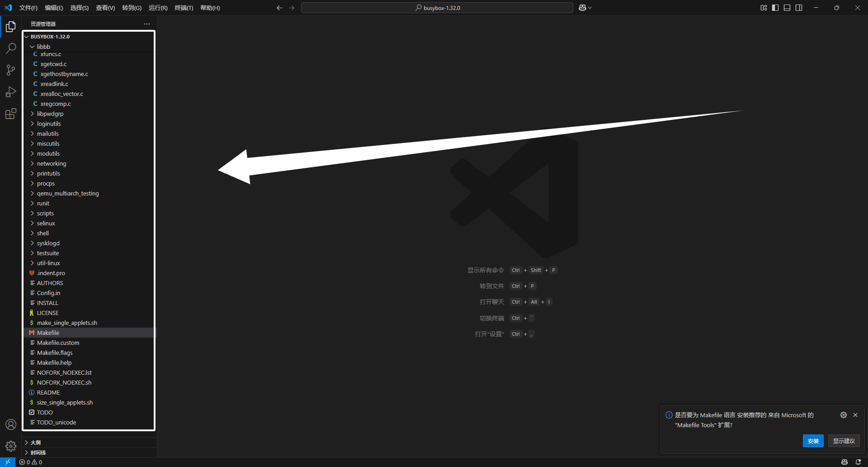Toggle the bottom panel visibility
The width and height of the screenshot is (868, 467).
[787, 8]
